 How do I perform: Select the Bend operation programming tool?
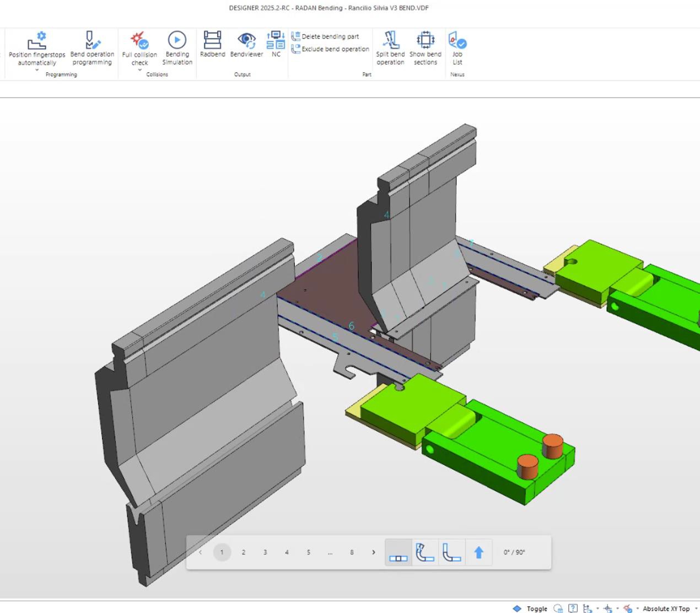92,47
